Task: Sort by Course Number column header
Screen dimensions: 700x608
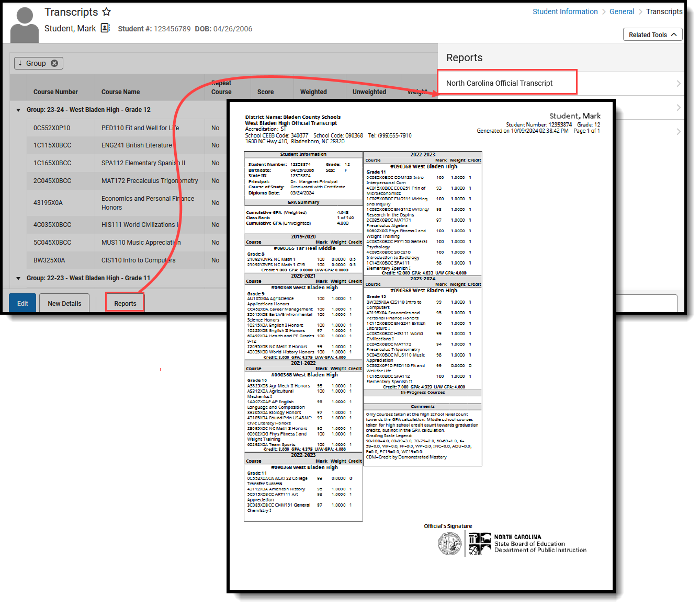Action: click(55, 92)
